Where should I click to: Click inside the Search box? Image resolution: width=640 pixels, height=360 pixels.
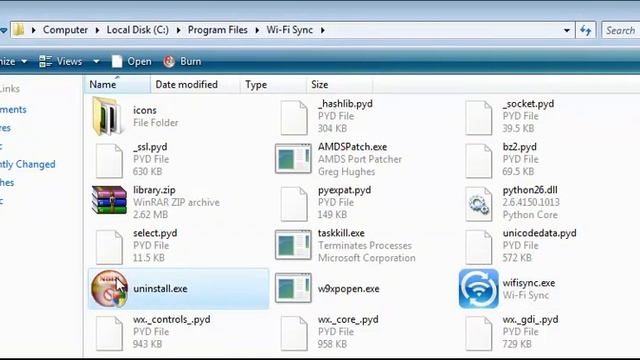pyautogui.click(x=621, y=30)
